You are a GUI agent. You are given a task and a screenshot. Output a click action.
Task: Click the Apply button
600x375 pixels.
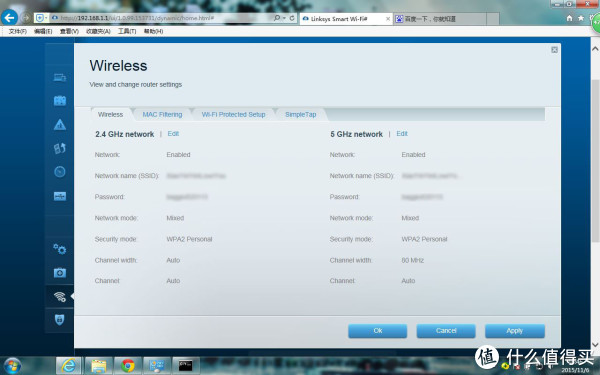pyautogui.click(x=515, y=331)
